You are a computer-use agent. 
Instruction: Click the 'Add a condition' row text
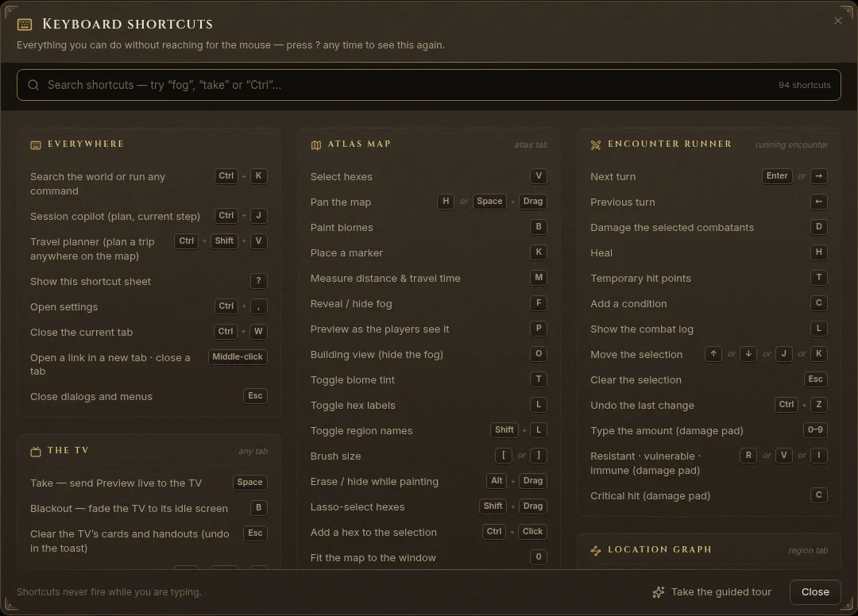(628, 303)
